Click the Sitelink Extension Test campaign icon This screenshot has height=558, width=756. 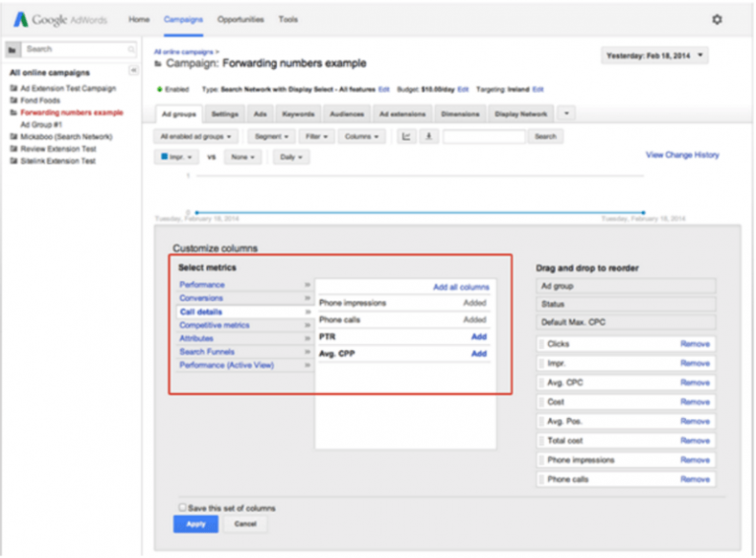(14, 161)
